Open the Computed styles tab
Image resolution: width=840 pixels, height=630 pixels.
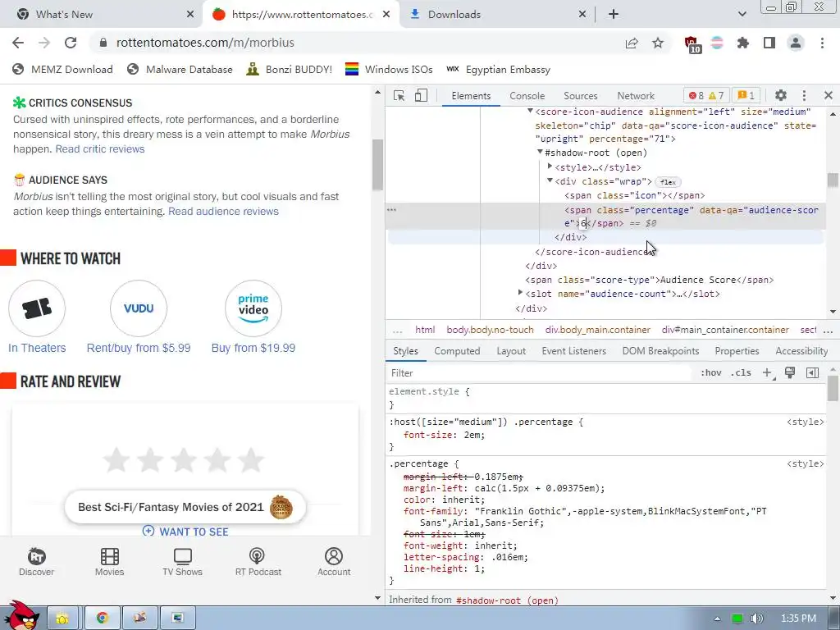[x=457, y=351]
